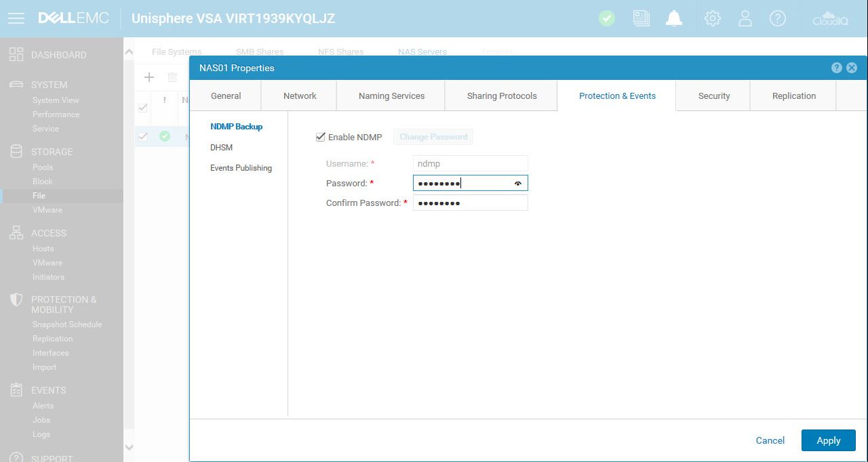This screenshot has height=462, width=868.
Task: Show password using the eye icon
Action: (518, 184)
